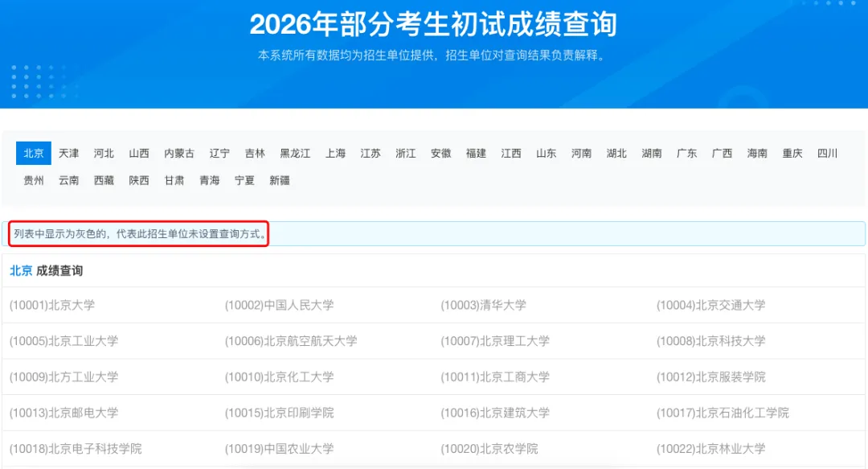Choose the 山西 province tab
Screen dimensions: 868x469
139,153
